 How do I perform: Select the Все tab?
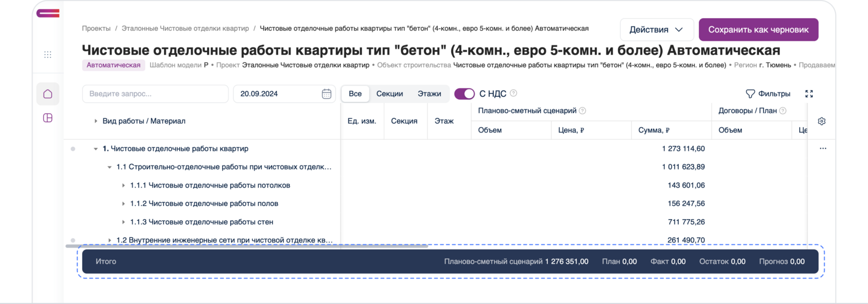coord(355,94)
